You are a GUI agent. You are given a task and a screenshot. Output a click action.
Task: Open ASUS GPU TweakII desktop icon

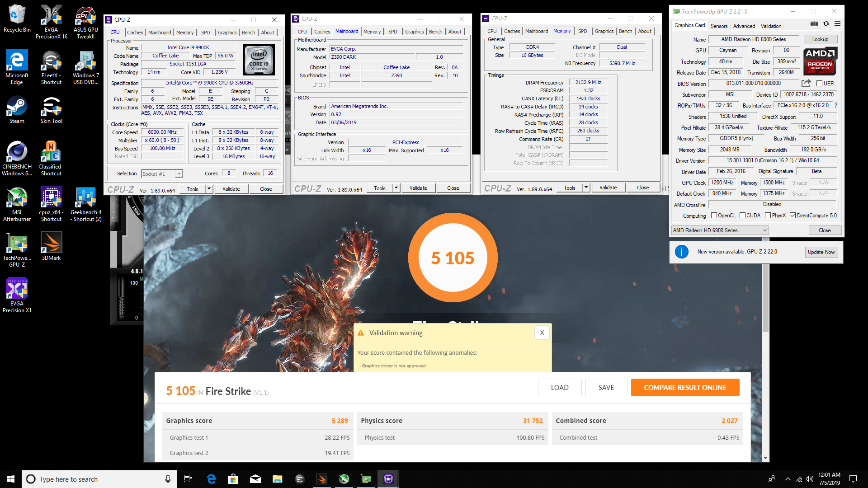(x=85, y=21)
